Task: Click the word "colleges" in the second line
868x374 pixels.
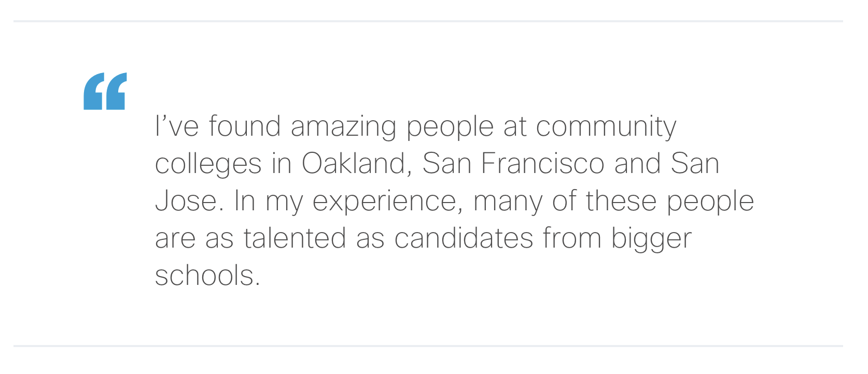Action: coord(208,165)
